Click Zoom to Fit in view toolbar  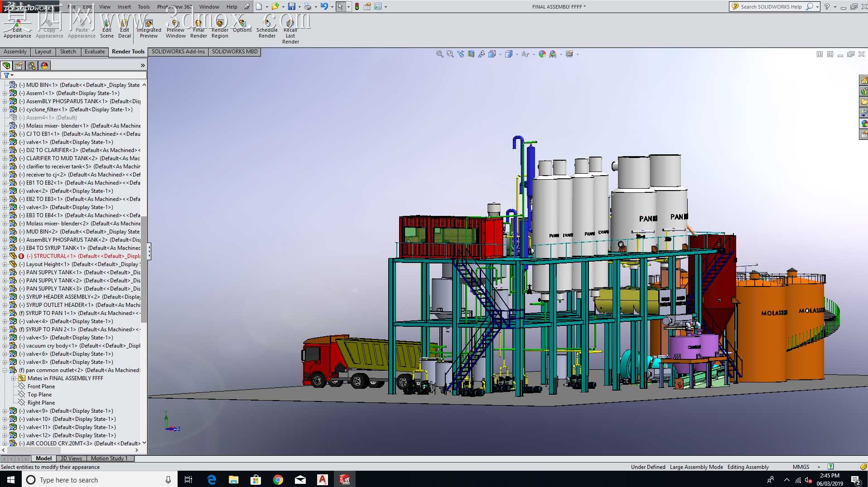pos(439,54)
